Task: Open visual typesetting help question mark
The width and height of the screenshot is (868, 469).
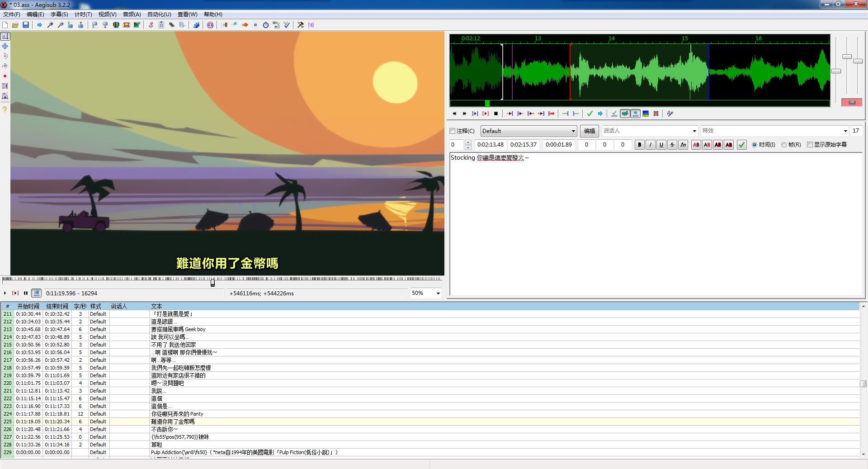Action: click(5, 109)
